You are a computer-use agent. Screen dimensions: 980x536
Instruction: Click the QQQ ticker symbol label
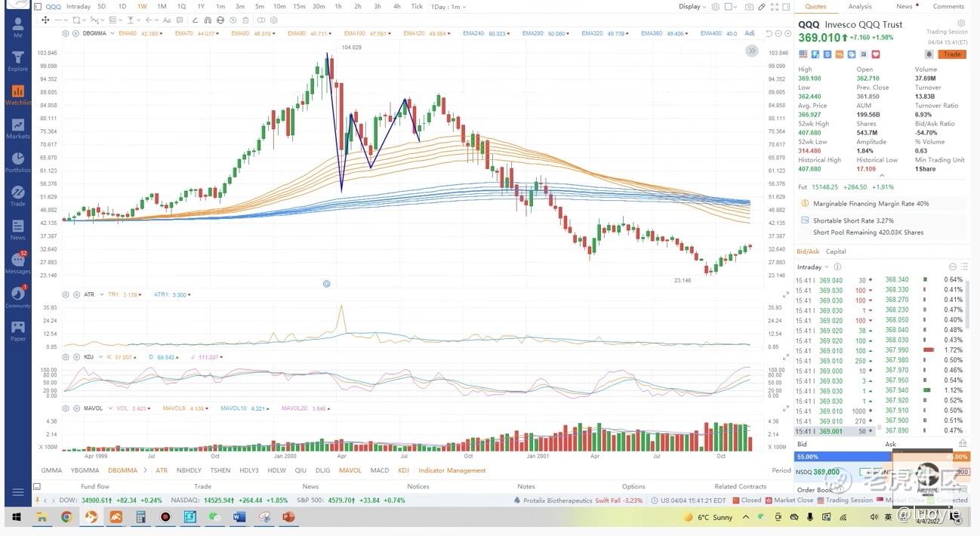tap(53, 7)
